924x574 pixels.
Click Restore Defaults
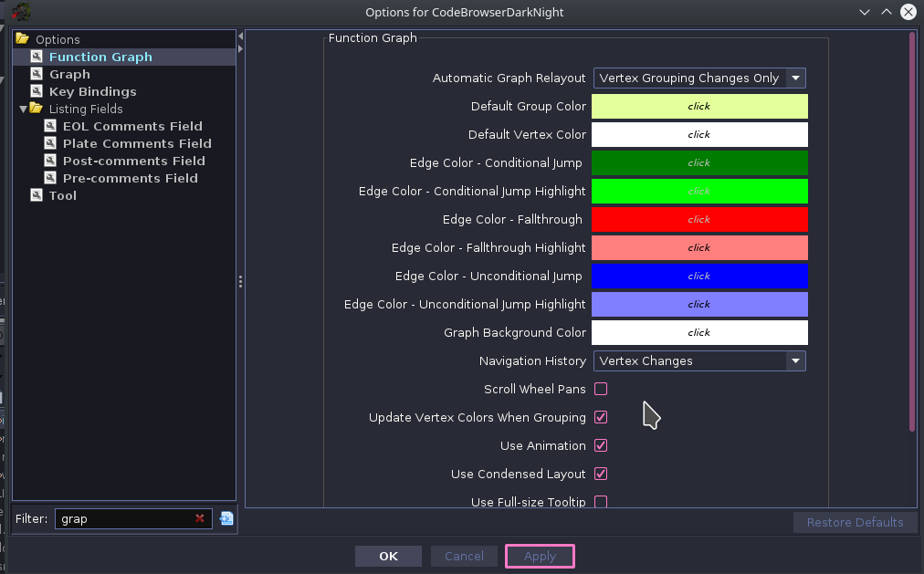[855, 522]
